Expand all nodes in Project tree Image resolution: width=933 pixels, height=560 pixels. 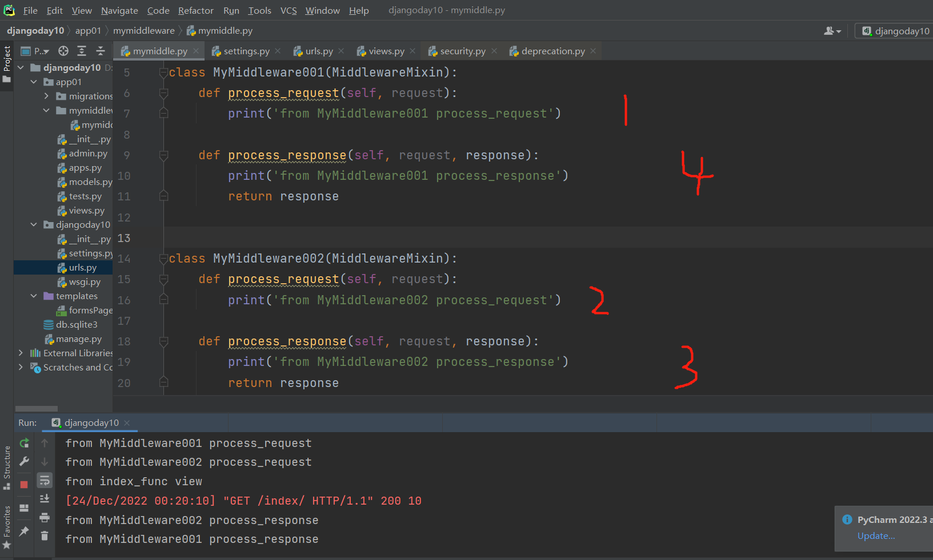[x=82, y=51]
